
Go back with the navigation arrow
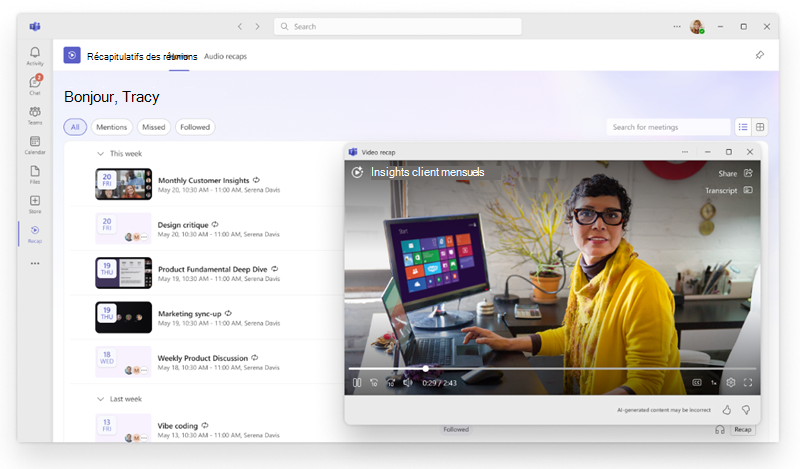[240, 27]
